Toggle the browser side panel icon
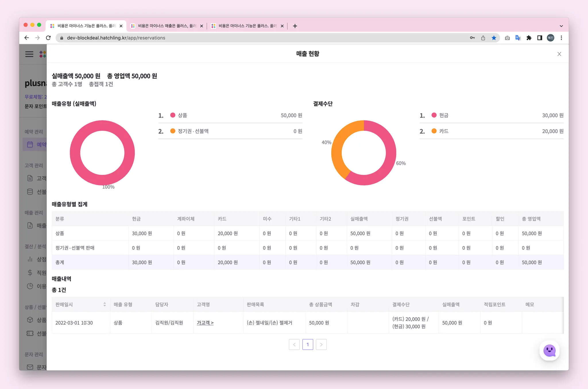 [x=540, y=38]
